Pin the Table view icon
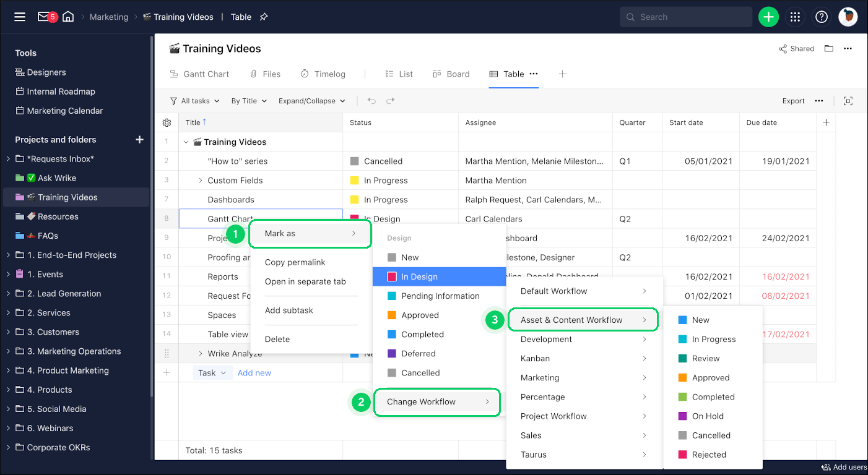This screenshot has width=868, height=475. pos(264,17)
